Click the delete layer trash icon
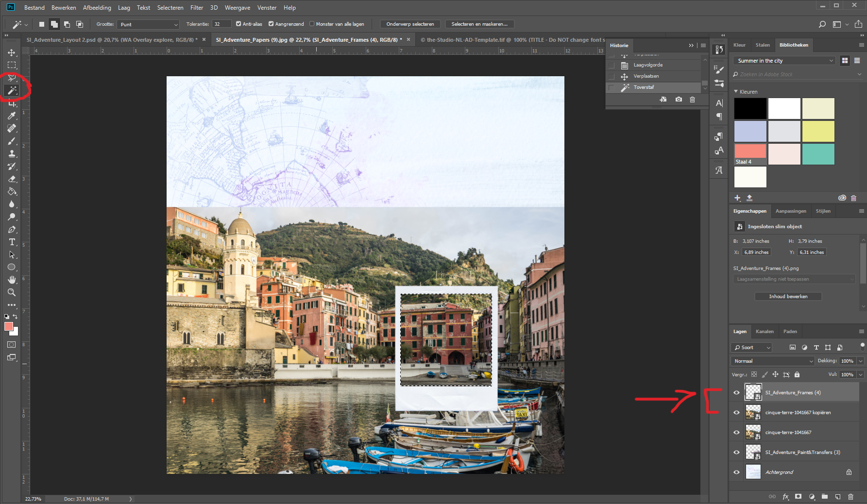The image size is (867, 504). pos(850,497)
